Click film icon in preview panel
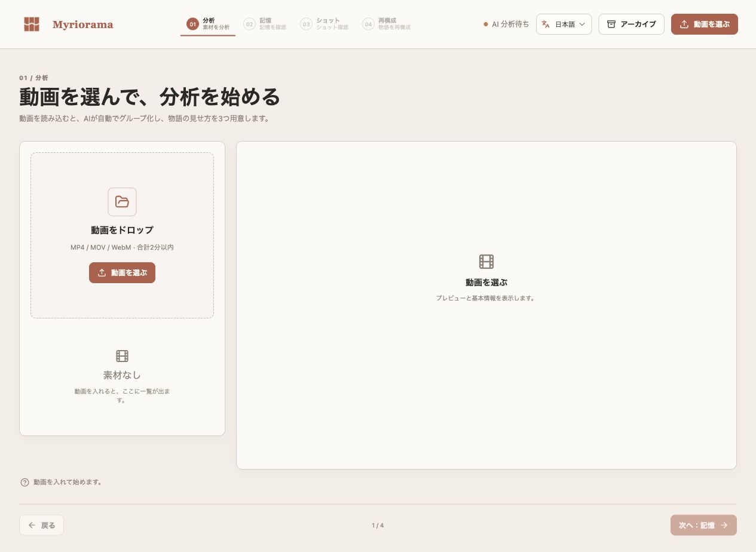 tap(486, 262)
